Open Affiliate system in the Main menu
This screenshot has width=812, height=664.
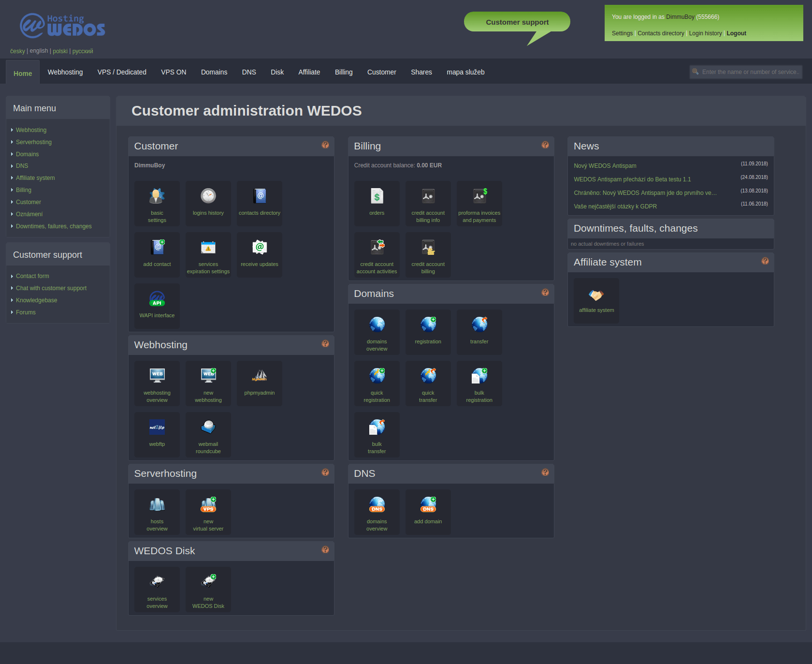pos(35,178)
